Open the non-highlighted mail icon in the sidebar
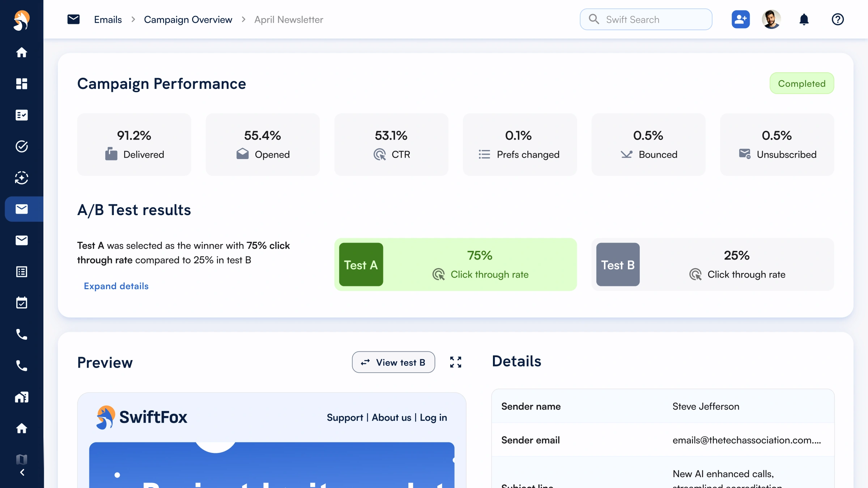Viewport: 868px width, 488px height. click(x=22, y=240)
